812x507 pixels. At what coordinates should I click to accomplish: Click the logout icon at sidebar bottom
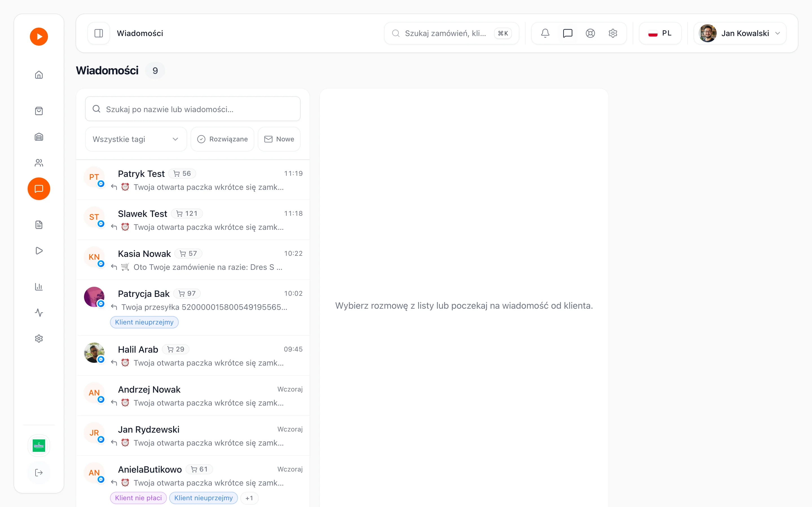[39, 472]
